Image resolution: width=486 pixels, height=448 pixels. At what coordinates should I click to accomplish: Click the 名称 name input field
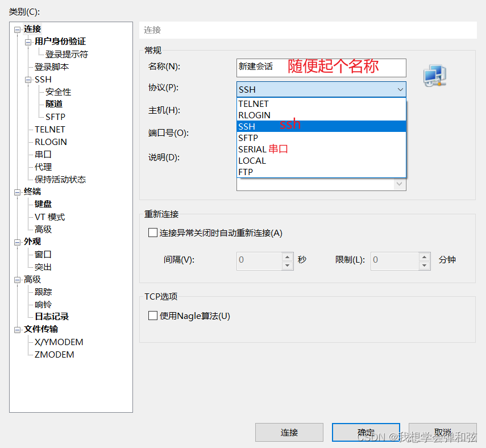(x=321, y=68)
